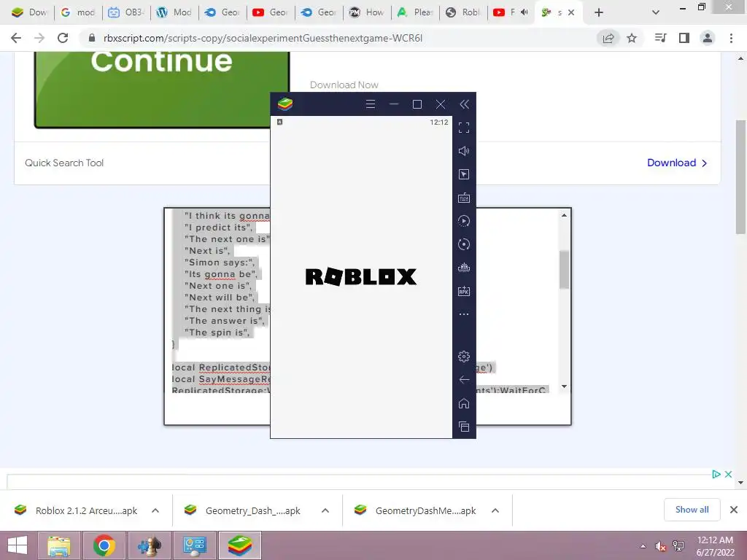Click the muted speaker tray icon
This screenshot has height=560, width=747.
pyautogui.click(x=660, y=546)
